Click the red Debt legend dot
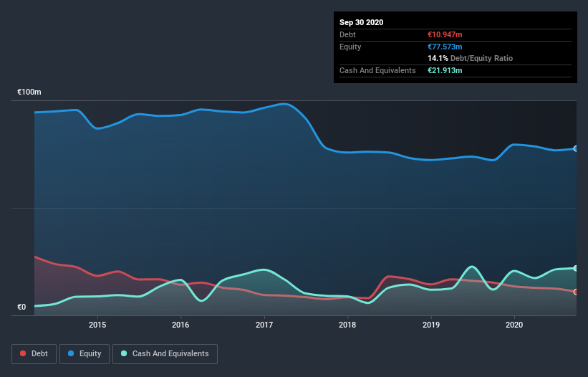588x377 pixels. tap(23, 353)
